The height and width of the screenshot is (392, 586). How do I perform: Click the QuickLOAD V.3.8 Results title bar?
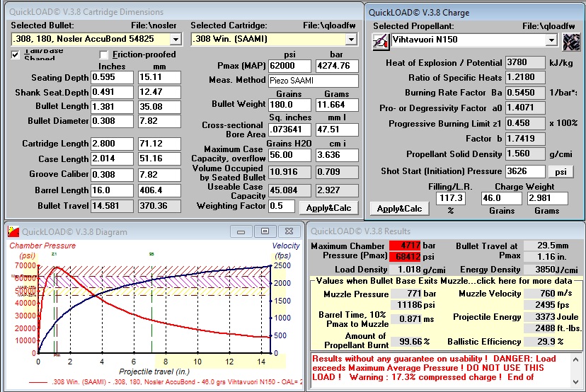(x=445, y=231)
